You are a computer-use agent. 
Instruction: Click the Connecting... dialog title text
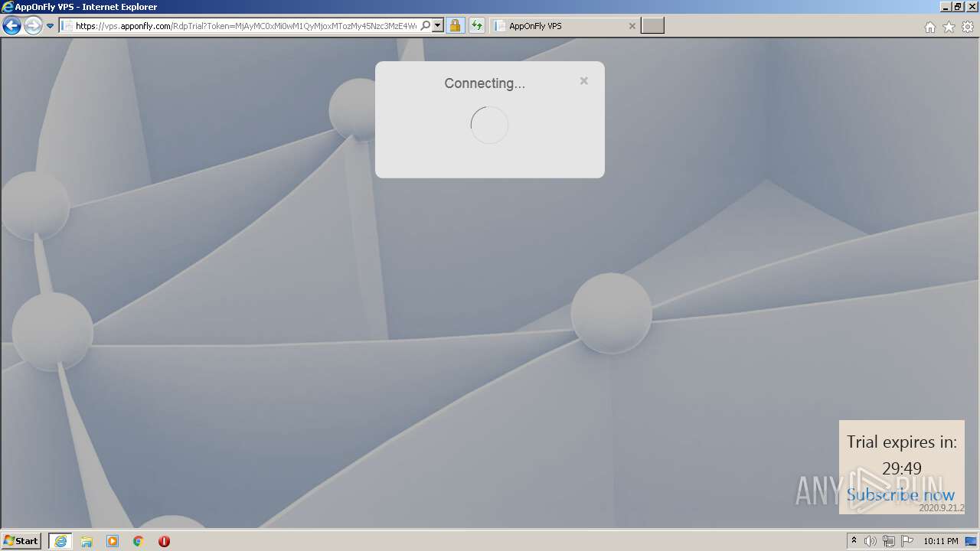click(485, 83)
